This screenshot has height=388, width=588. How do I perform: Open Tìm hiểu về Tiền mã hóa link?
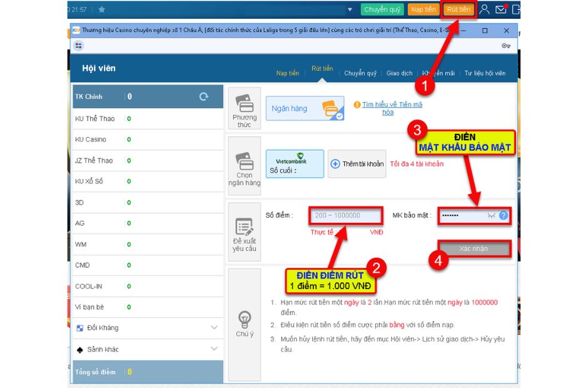pyautogui.click(x=392, y=108)
